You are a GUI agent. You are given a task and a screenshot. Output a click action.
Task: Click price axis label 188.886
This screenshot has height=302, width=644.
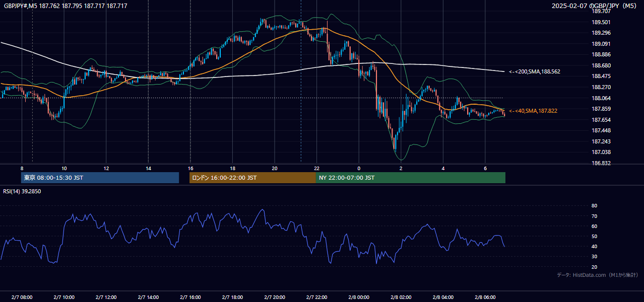pos(601,54)
